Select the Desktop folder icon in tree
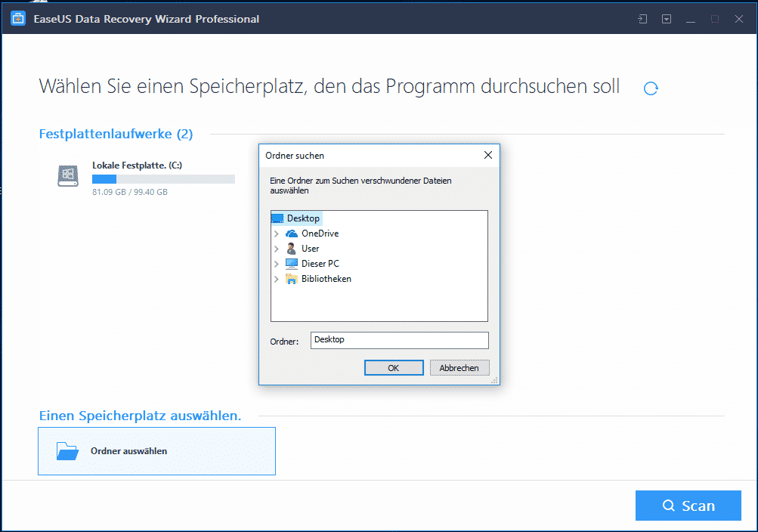This screenshot has width=758, height=532. tap(277, 218)
